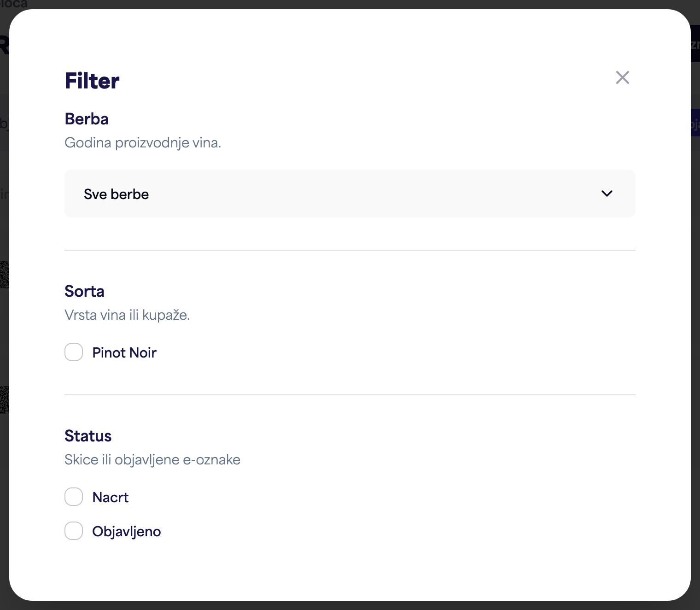Check the Objavljeno status checkbox
700x610 pixels.
point(74,531)
